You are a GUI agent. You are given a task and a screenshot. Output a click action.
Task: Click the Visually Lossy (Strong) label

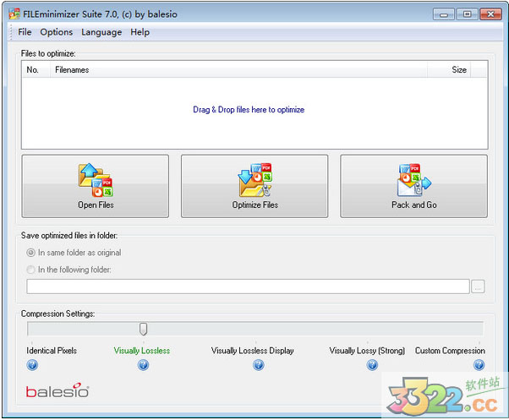click(x=367, y=351)
